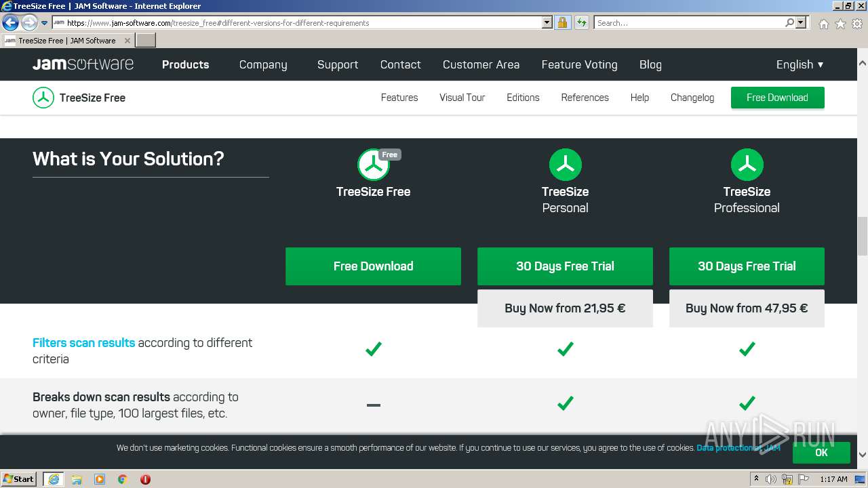Viewport: 868px width, 488px height.
Task: Jump to Editions section
Action: pyautogui.click(x=523, y=98)
